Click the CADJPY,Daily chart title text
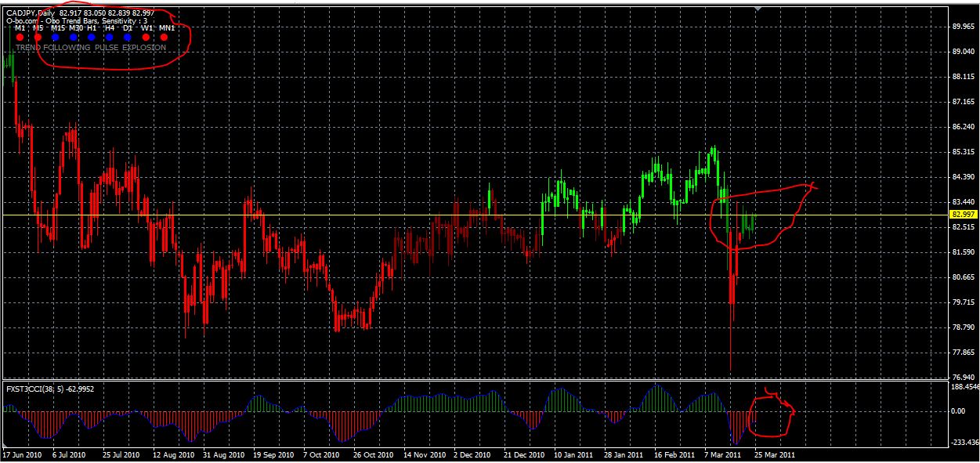Viewport: 980px width, 463px height. pos(30,13)
